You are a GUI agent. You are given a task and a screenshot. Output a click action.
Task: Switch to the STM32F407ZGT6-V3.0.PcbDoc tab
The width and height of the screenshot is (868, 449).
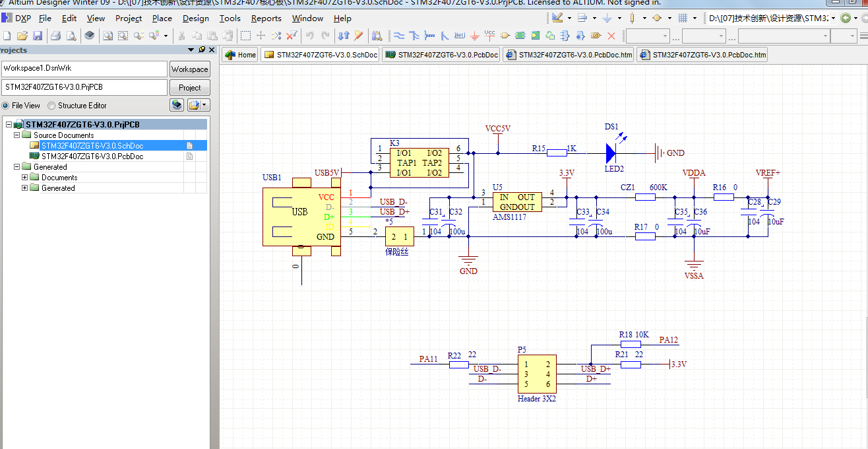(x=441, y=55)
